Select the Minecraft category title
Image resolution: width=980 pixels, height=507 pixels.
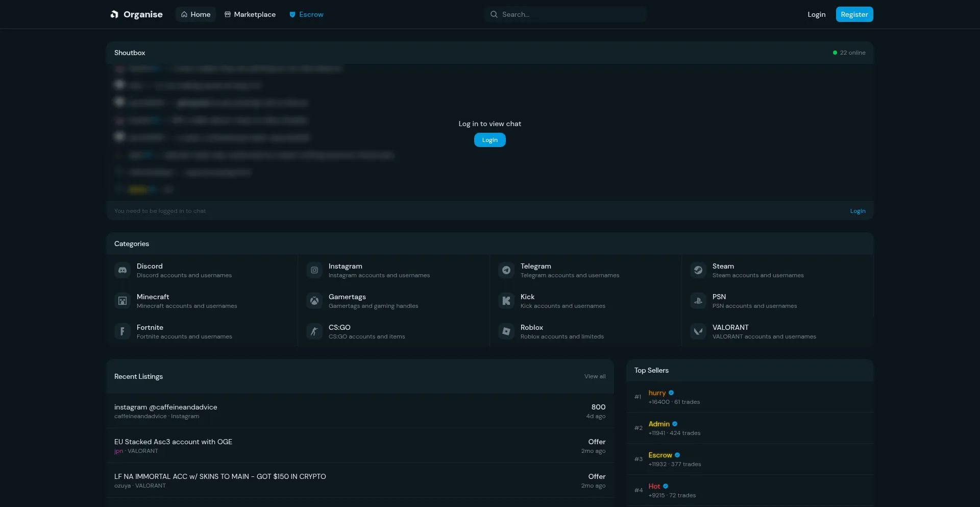153,297
